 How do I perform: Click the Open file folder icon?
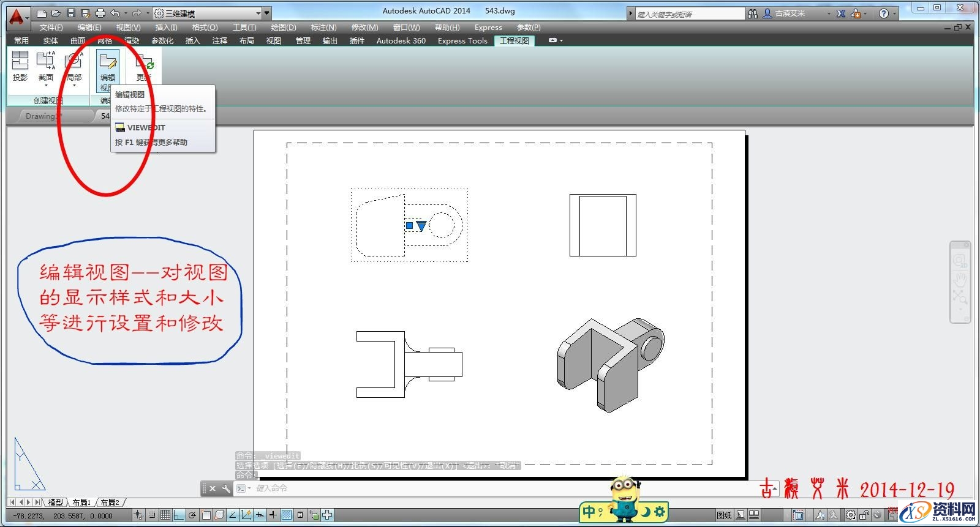click(56, 13)
